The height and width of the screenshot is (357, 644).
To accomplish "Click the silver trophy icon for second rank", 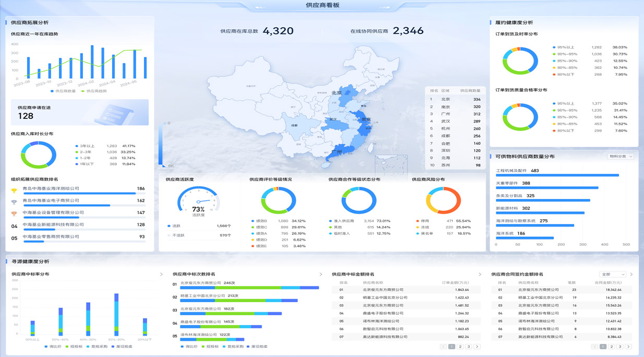I will pos(14,201).
